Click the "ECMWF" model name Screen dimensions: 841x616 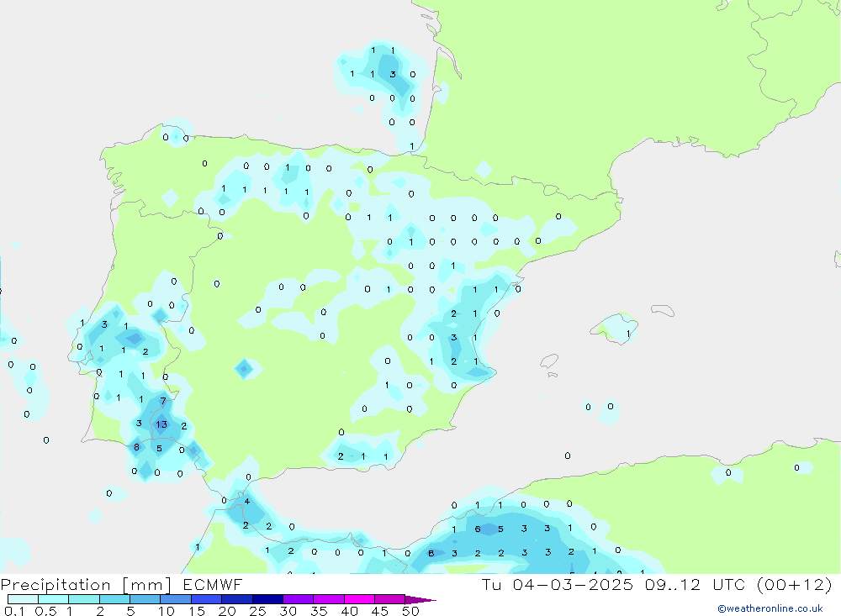point(213,584)
